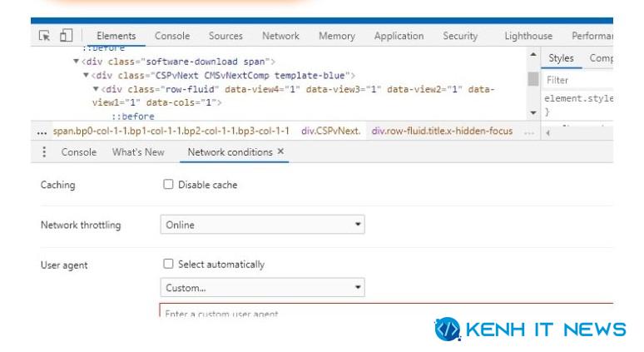Focus the Styles Filter input

(578, 80)
